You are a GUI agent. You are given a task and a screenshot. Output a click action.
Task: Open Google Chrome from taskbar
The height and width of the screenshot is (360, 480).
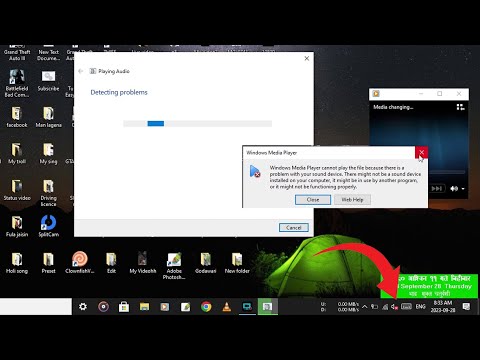coord(206,307)
